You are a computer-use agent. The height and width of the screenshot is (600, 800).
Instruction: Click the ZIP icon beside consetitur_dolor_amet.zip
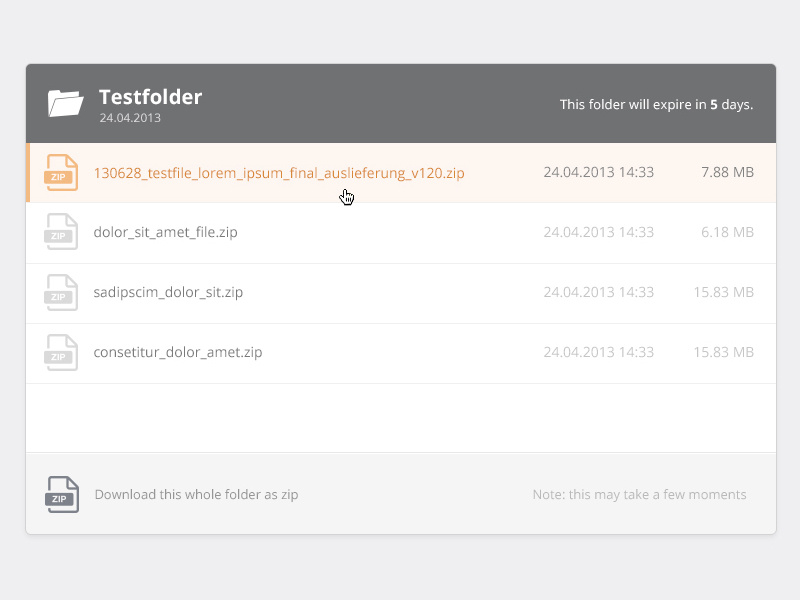(x=61, y=352)
